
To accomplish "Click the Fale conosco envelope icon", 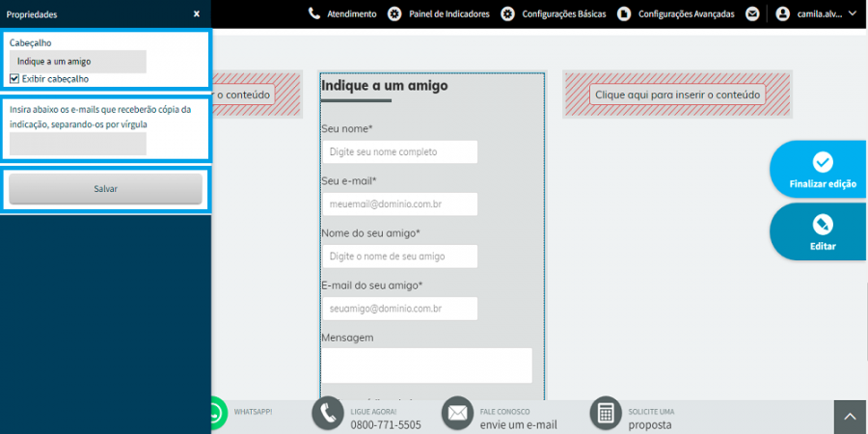I will [458, 414].
